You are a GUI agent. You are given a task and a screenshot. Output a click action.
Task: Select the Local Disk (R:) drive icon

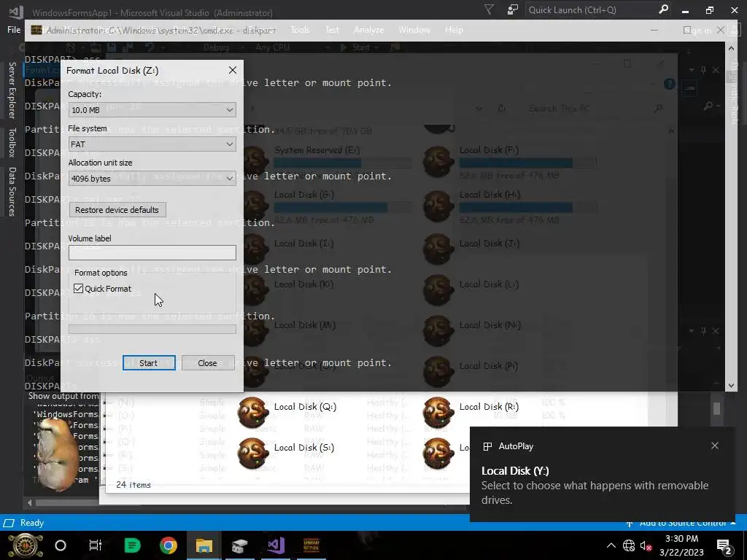coord(438,413)
